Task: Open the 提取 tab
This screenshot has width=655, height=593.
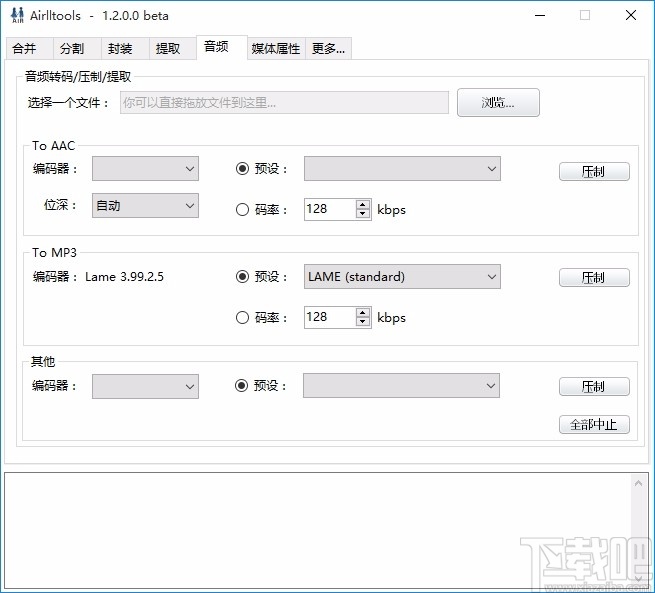Action: 173,48
